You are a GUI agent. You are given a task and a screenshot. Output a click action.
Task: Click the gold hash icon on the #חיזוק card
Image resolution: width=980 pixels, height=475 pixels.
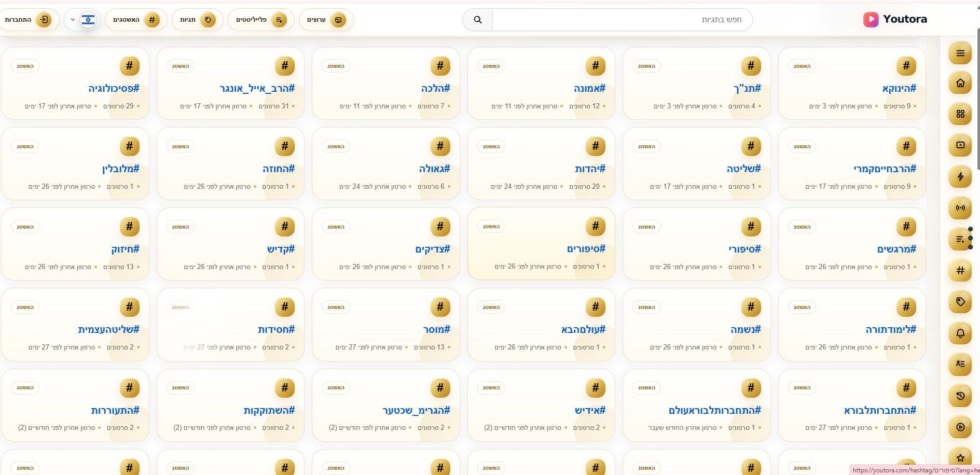129,227
